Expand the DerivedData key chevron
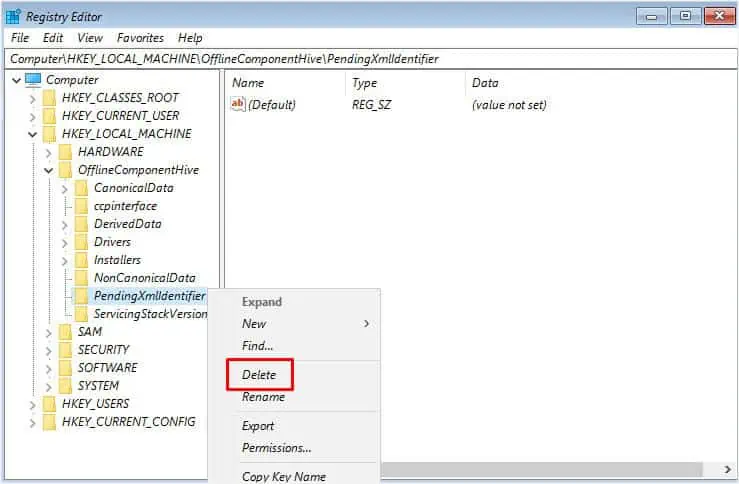 click(65, 224)
